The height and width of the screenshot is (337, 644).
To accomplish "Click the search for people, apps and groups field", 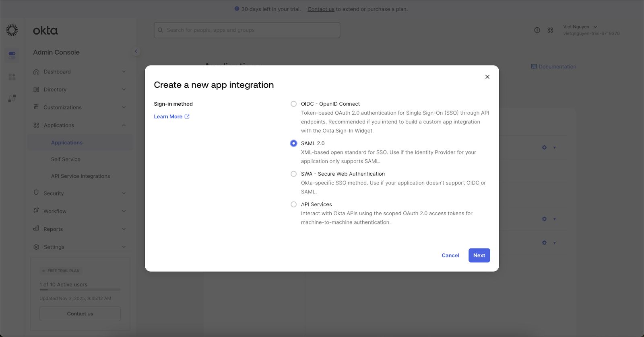I will click(x=247, y=30).
